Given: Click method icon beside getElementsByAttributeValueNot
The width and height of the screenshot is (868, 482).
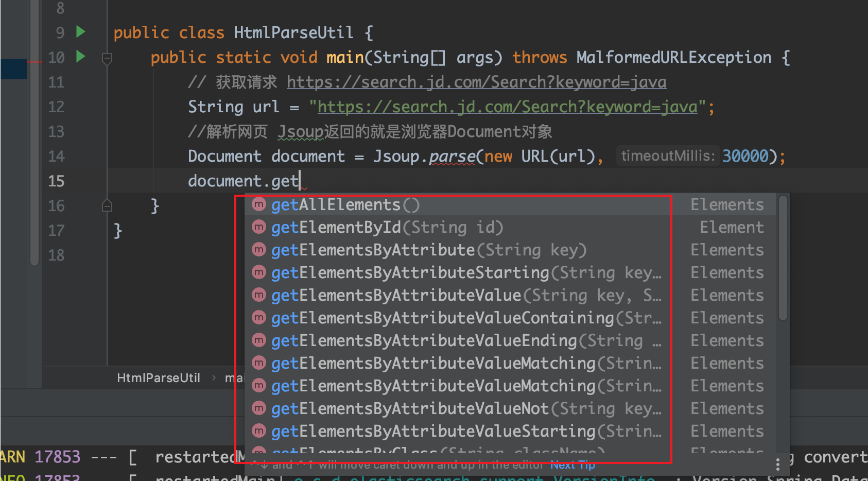Looking at the screenshot, I should [x=258, y=408].
